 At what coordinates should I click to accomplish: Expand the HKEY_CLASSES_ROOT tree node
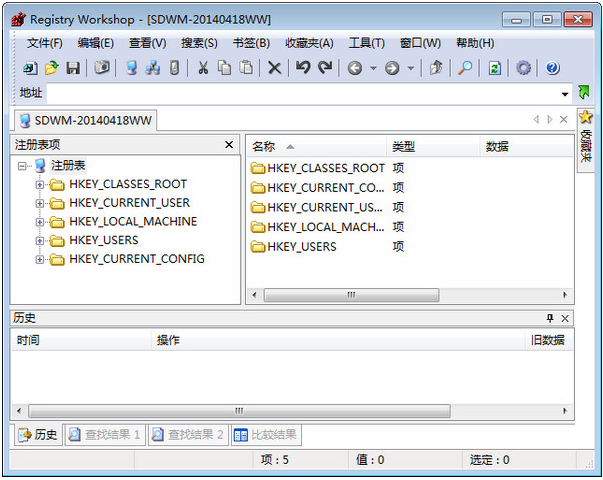coord(40,185)
